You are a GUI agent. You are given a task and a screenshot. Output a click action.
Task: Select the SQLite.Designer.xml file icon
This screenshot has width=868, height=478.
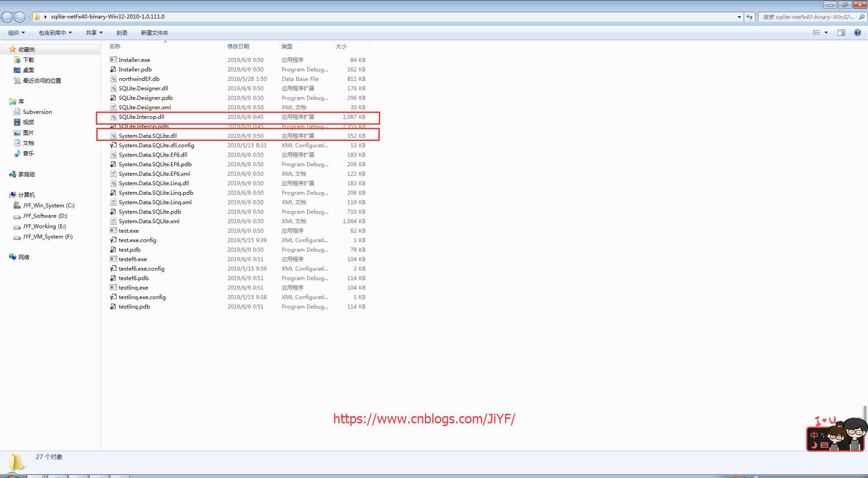(x=113, y=107)
